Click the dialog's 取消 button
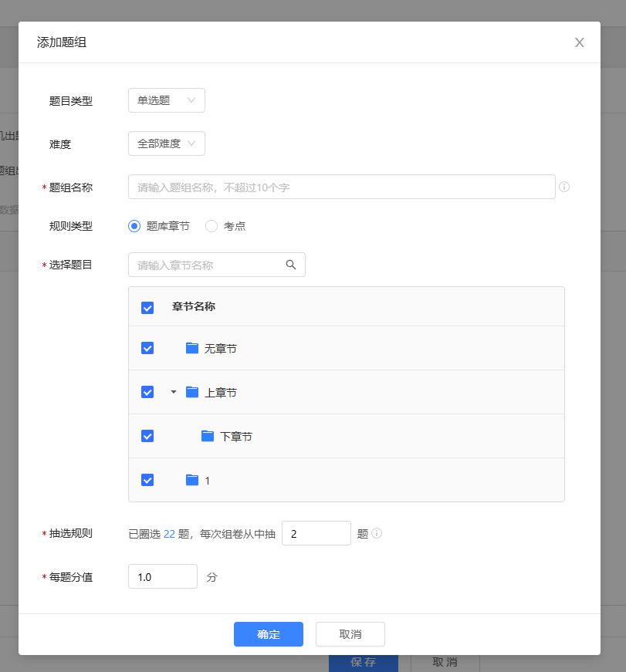The image size is (626, 672). 350,634
